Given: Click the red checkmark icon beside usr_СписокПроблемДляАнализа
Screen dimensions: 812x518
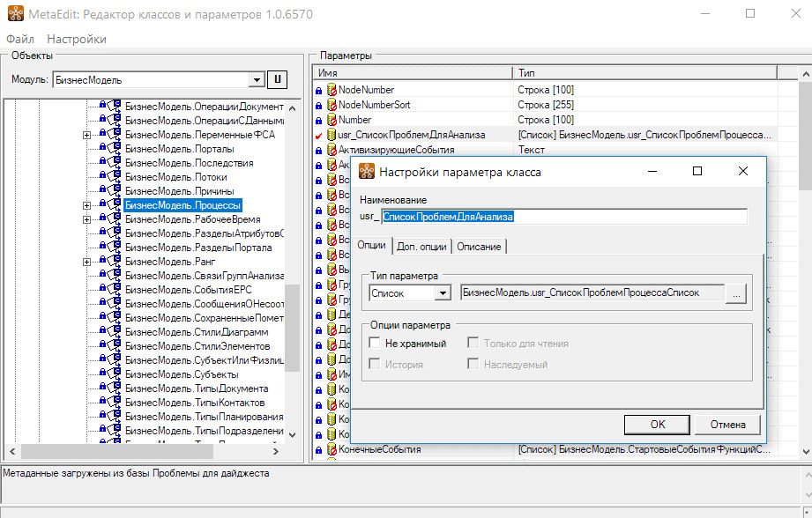Looking at the screenshot, I should pos(319,136).
